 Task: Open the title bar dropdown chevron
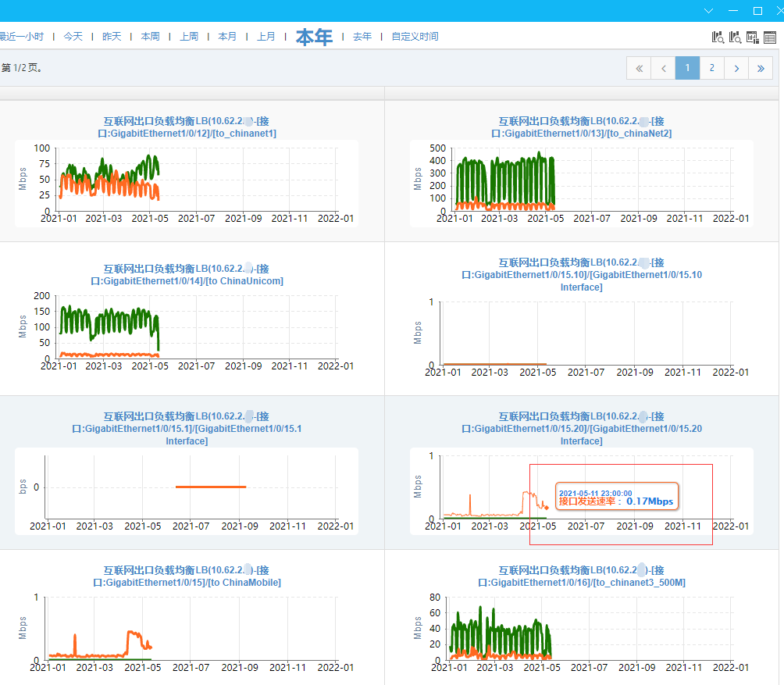tap(708, 11)
